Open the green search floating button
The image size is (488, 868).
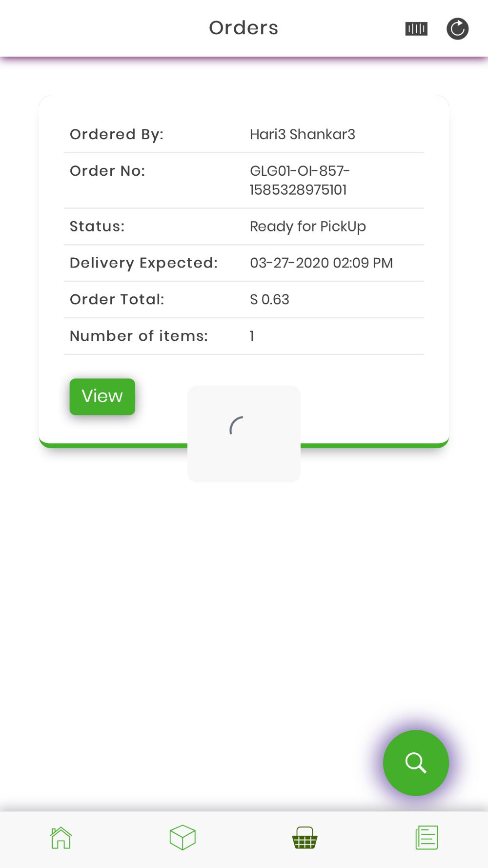point(416,763)
